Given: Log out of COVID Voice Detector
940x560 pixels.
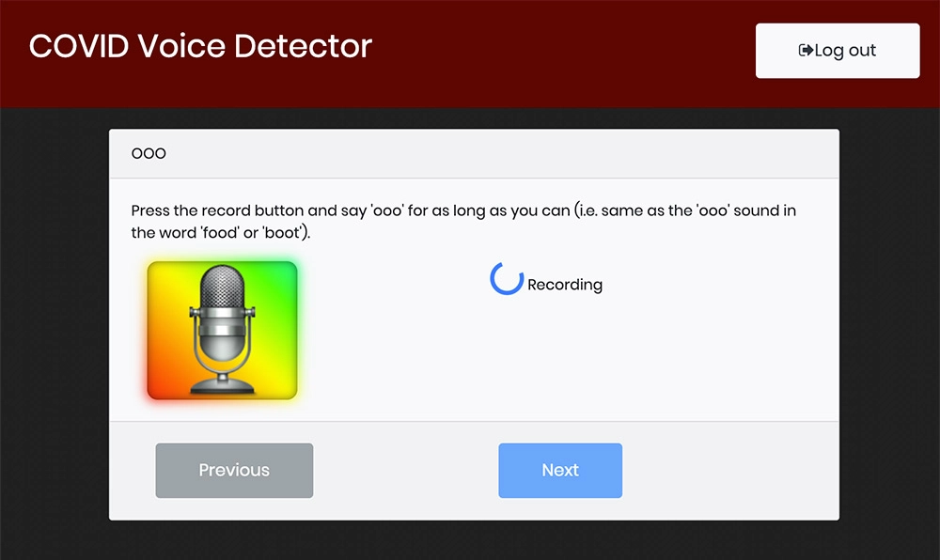Looking at the screenshot, I should (x=837, y=51).
